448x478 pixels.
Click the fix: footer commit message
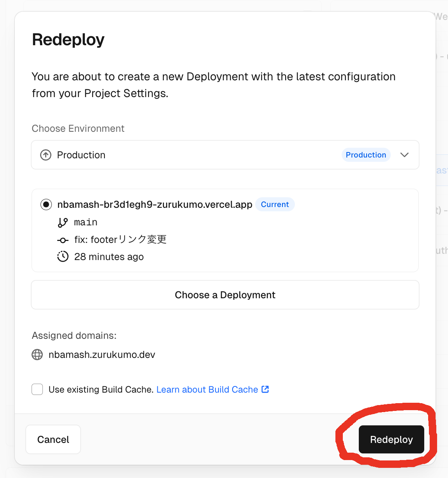(120, 239)
